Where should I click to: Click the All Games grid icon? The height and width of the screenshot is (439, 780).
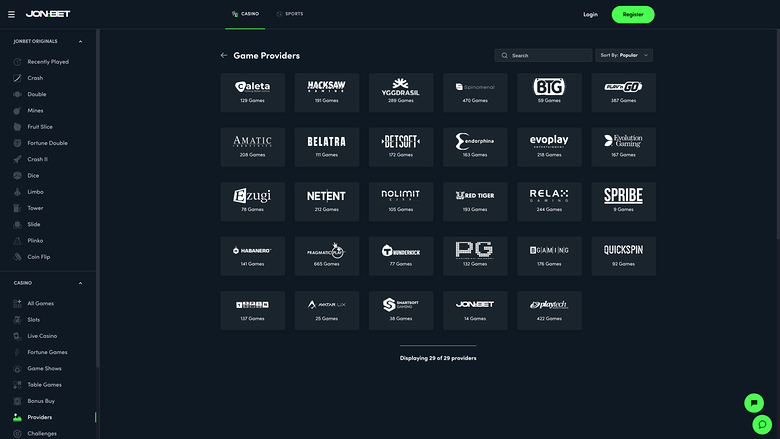point(17,303)
